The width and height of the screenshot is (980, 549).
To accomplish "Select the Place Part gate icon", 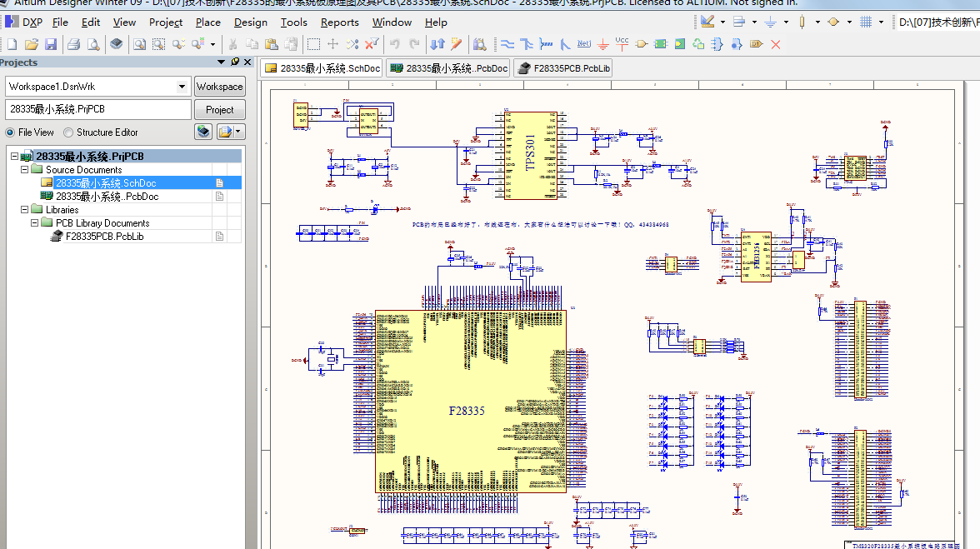I will tap(642, 44).
